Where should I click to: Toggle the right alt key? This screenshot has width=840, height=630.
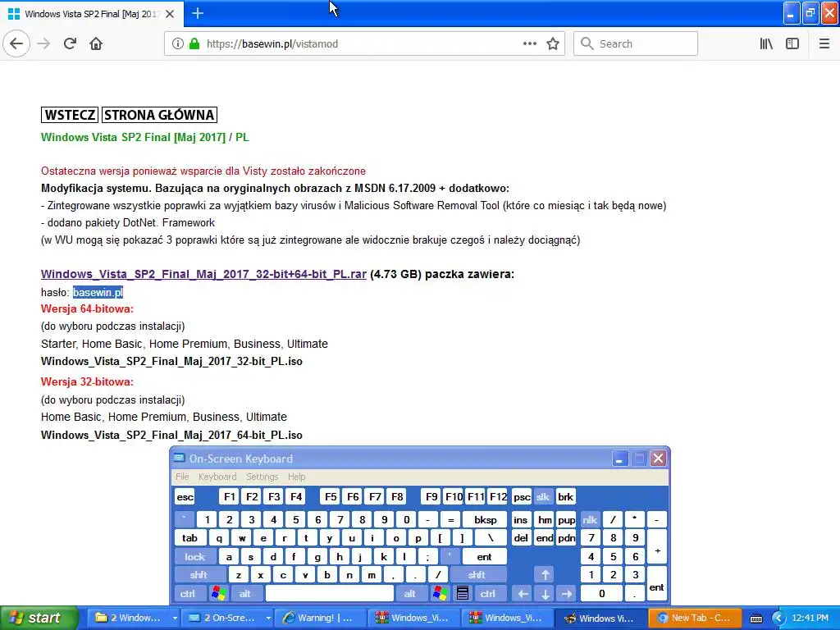coord(410,594)
